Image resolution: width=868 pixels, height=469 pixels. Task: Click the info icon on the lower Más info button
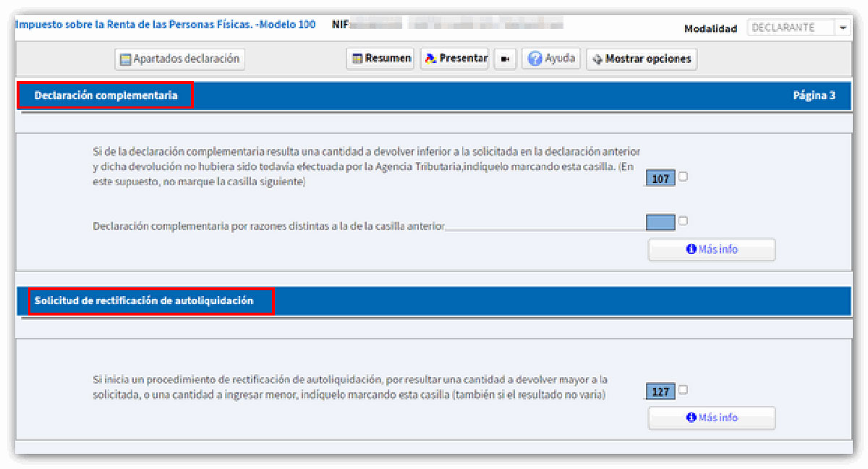[x=692, y=418]
